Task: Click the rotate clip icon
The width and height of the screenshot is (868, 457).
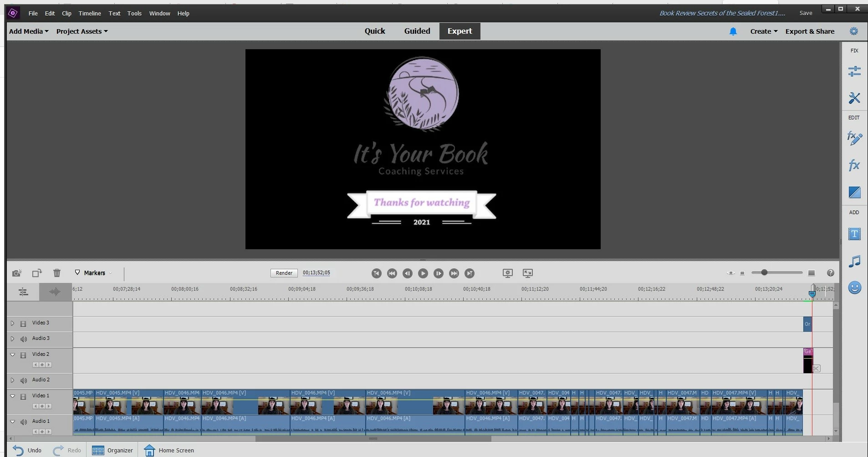Action: (37, 273)
